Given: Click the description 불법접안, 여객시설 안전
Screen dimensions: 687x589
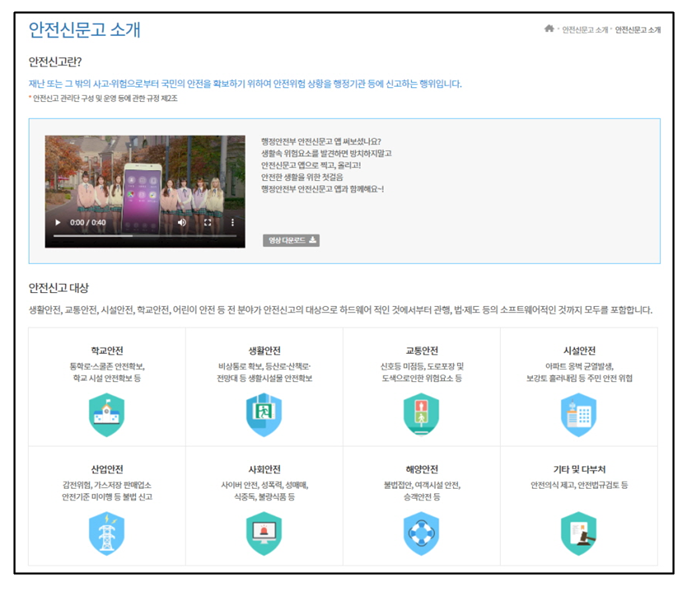Looking at the screenshot, I should [x=421, y=485].
